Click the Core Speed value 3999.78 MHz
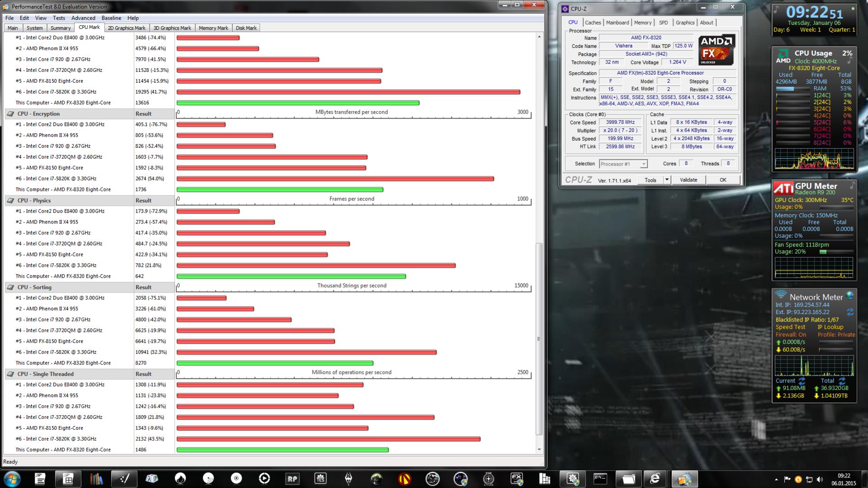This screenshot has width=868, height=488. [x=621, y=123]
